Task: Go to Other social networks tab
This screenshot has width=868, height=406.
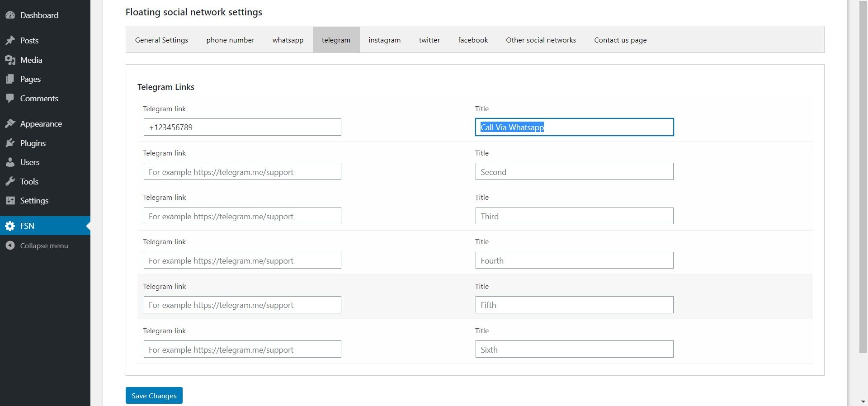Action: (x=541, y=40)
